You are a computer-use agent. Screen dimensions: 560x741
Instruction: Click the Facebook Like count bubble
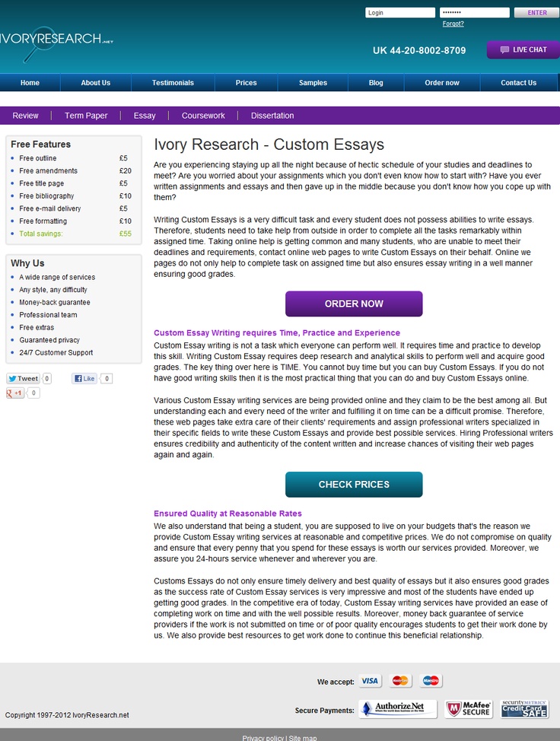pyautogui.click(x=107, y=379)
